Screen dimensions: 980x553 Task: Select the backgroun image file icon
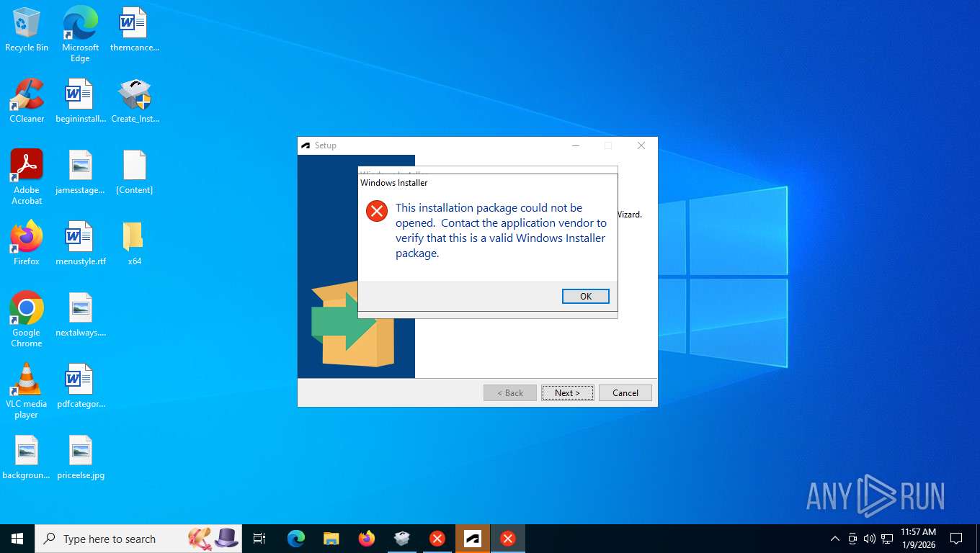pos(27,458)
